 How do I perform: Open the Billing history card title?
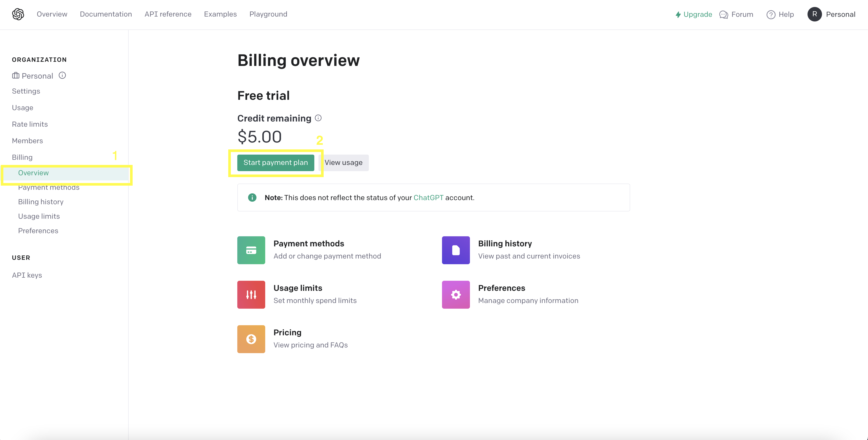pyautogui.click(x=505, y=244)
